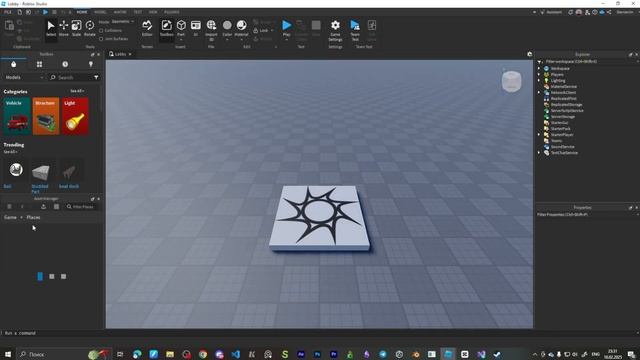Open the Toolbox Inventory grid tab

(39, 64)
